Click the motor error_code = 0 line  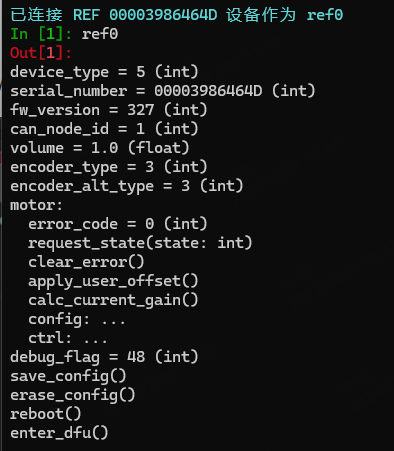118,224
